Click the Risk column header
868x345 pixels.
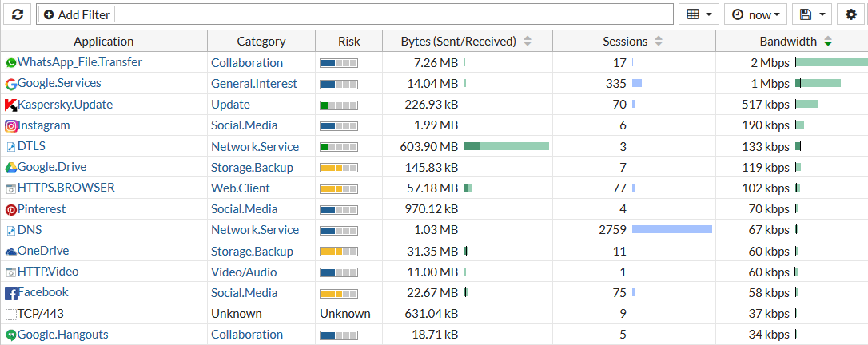348,41
